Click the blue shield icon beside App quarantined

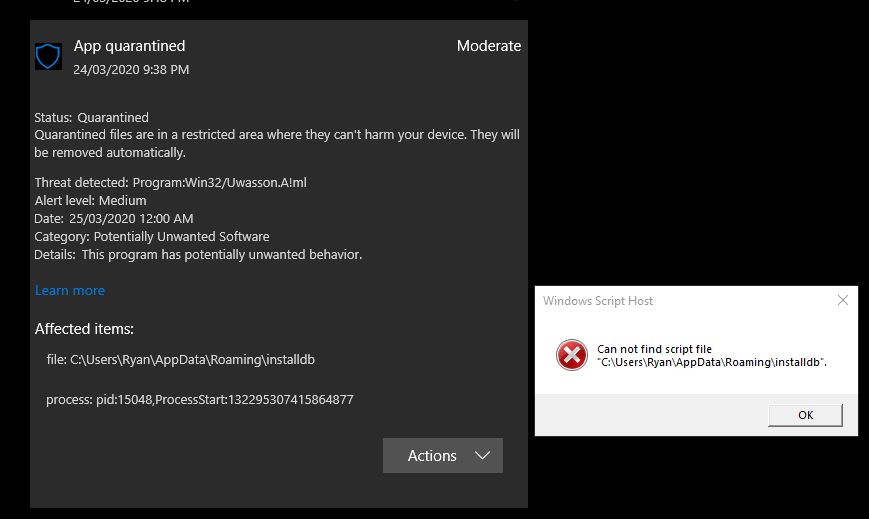pyautogui.click(x=48, y=57)
